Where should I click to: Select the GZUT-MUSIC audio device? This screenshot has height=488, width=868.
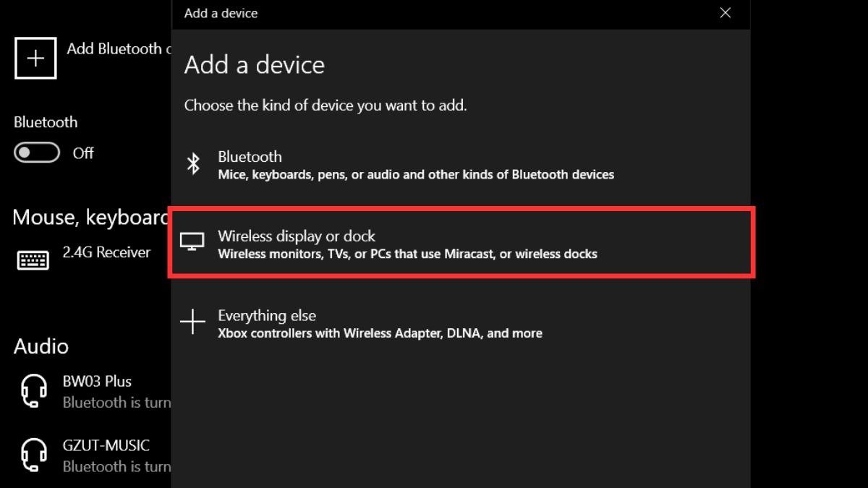pos(93,455)
